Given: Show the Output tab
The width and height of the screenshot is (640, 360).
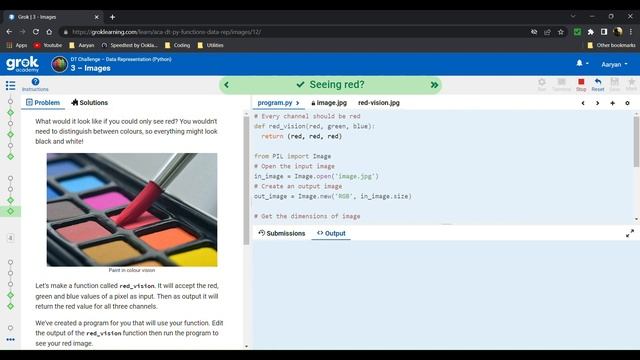Looking at the screenshot, I should 331,233.
